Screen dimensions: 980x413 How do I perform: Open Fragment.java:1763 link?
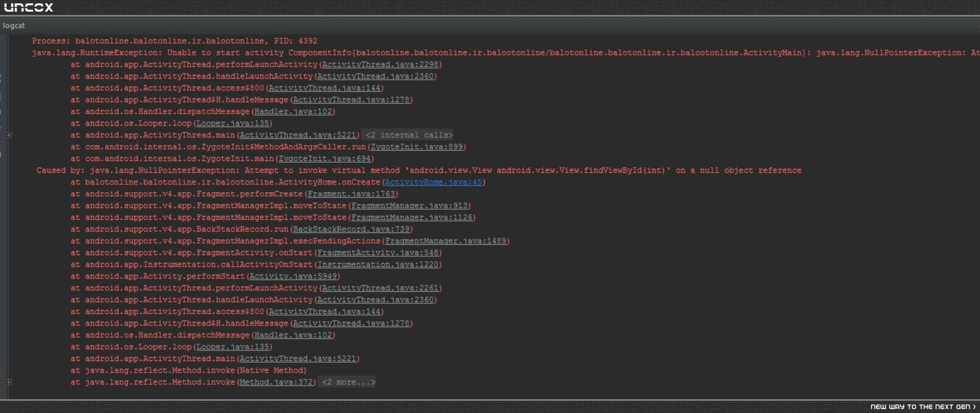[x=351, y=194]
